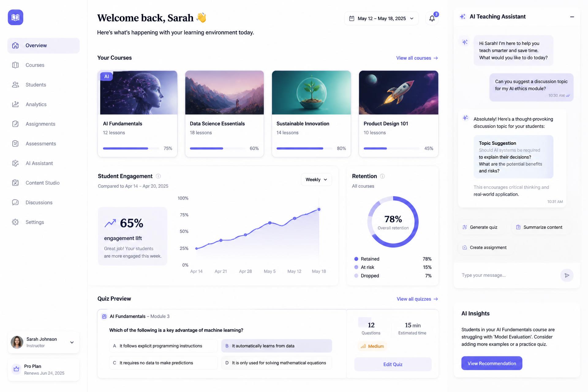Click the AI Fundamentals 75% progress bar
This screenshot has width=588, height=392.
pyautogui.click(x=131, y=149)
